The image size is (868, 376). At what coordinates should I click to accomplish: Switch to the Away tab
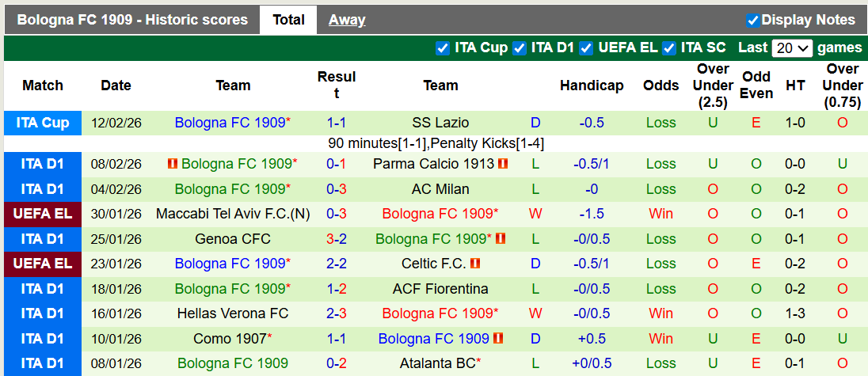(347, 20)
